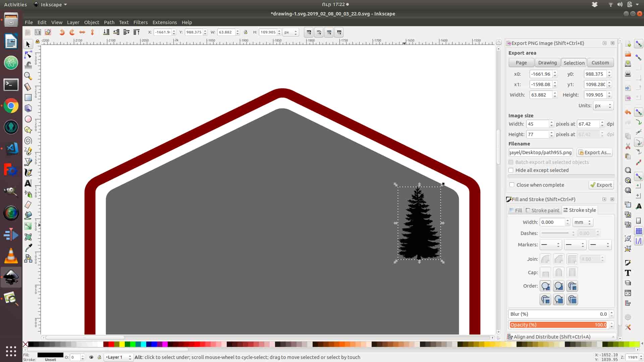Select the Star/Polygon tool
This screenshot has width=644, height=362.
28,130
